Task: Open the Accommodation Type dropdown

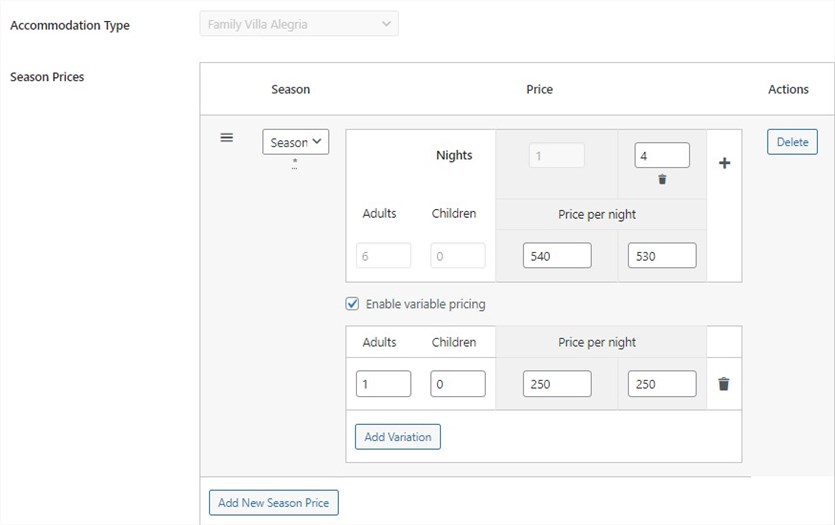Action: pos(299,24)
